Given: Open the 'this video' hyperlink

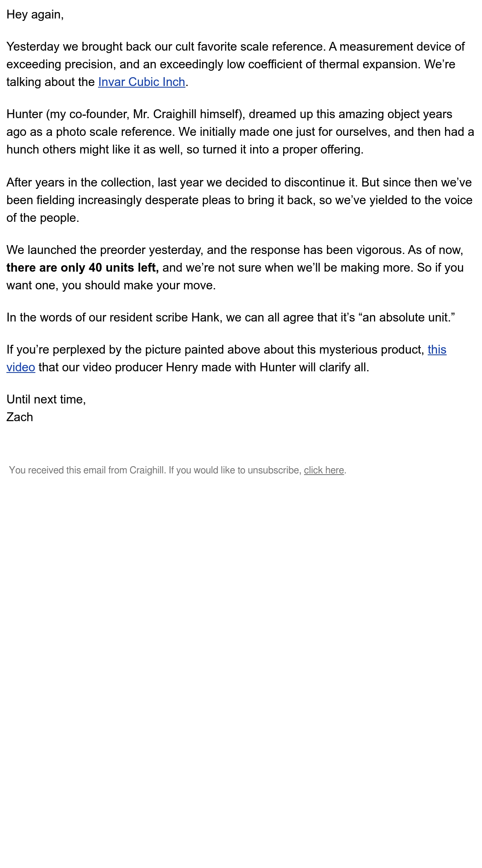Looking at the screenshot, I should pyautogui.click(x=437, y=350).
